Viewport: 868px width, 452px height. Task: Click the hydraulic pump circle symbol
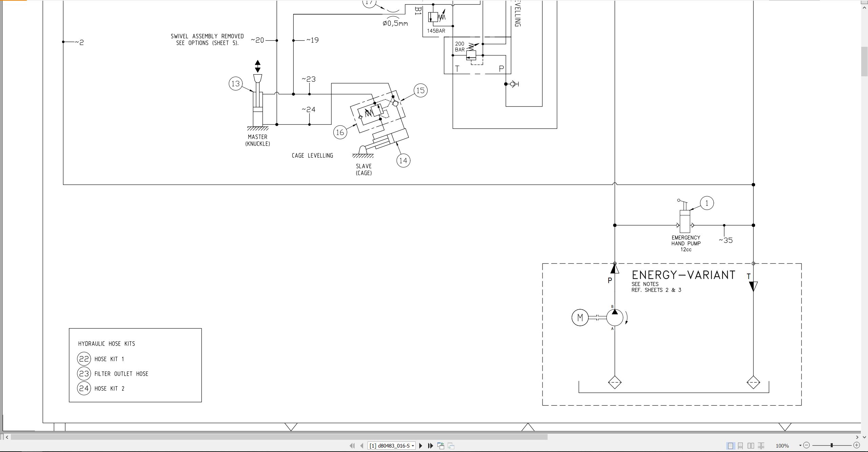pos(615,318)
